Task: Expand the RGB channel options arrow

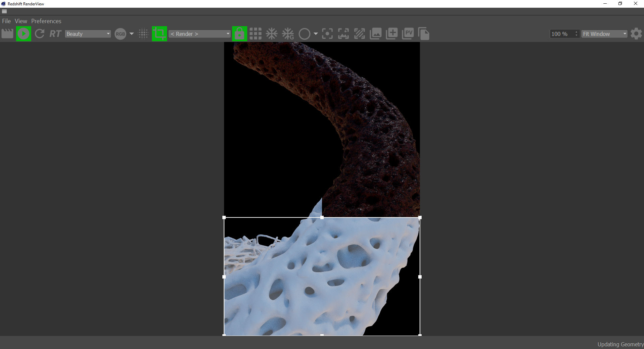Action: (131, 34)
